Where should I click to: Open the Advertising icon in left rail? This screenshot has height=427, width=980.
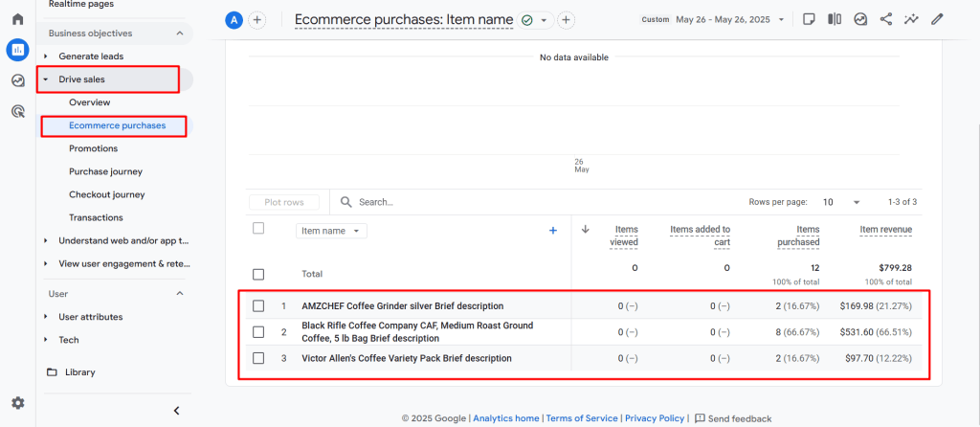pos(18,112)
